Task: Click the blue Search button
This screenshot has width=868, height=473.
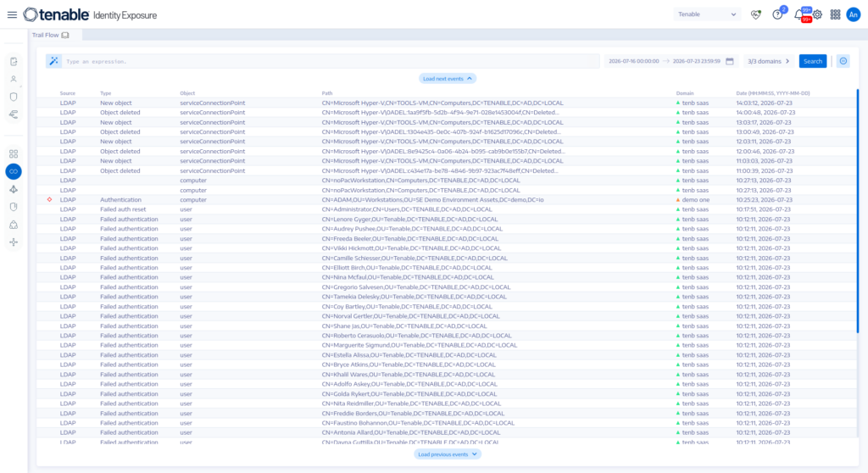Action: [x=813, y=62]
